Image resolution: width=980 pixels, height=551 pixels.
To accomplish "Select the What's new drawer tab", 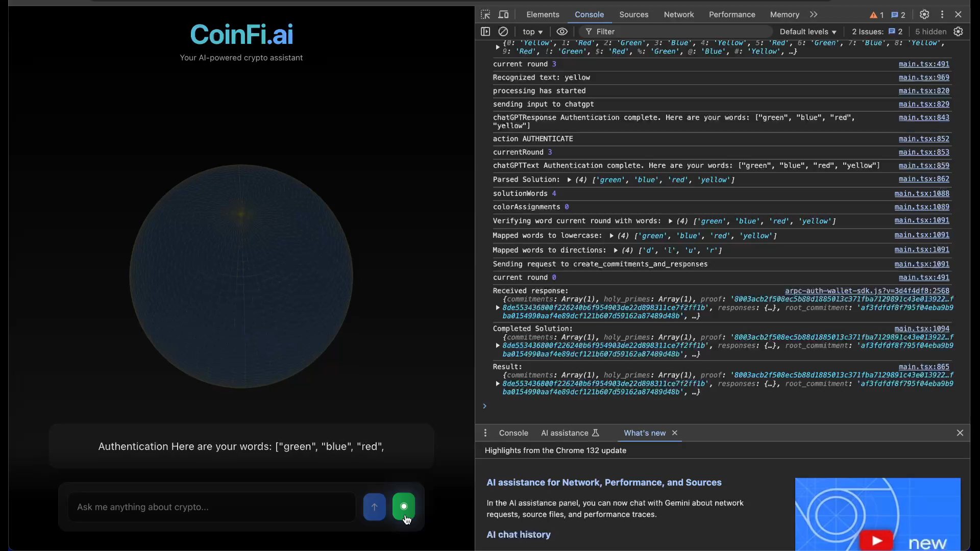I will click(645, 433).
